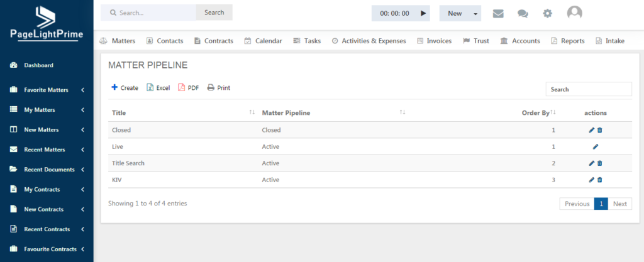Open the user profile avatar
Image resolution: width=644 pixels, height=262 pixels.
pyautogui.click(x=575, y=13)
